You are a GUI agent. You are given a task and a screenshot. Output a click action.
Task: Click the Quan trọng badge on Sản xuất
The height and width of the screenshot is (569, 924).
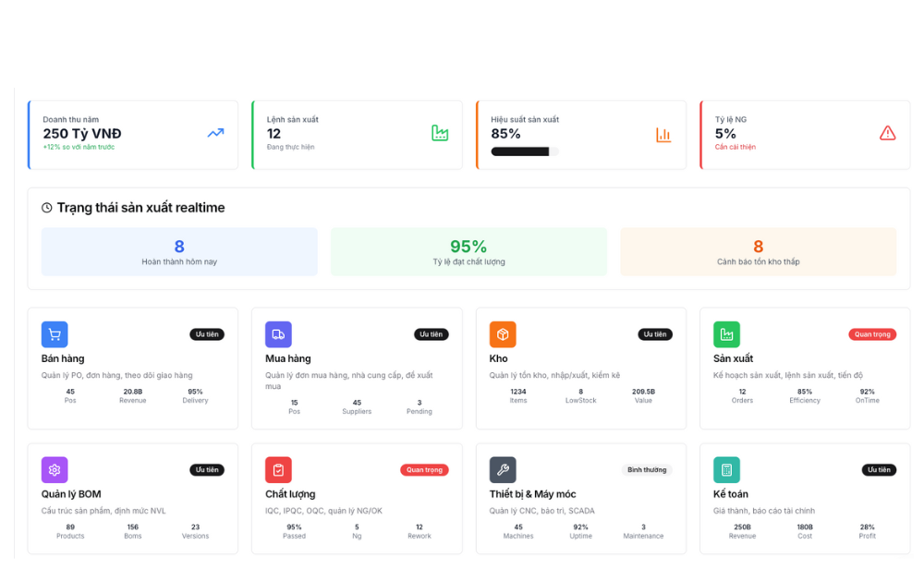[872, 334]
